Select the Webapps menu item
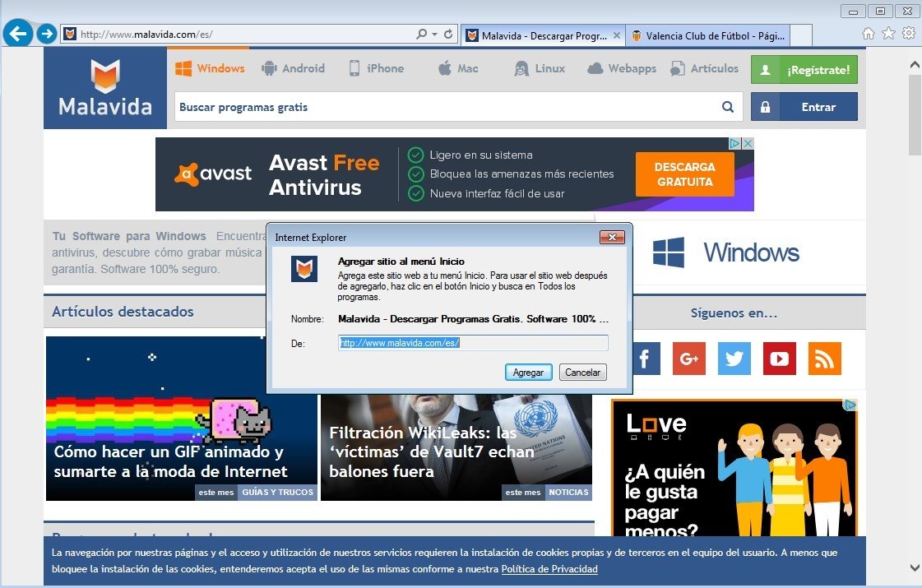The height and width of the screenshot is (588, 922). [622, 68]
